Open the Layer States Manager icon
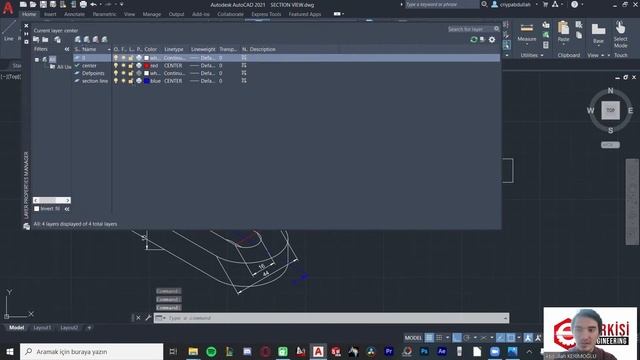Screen dimensions: 640x360 [58, 40]
